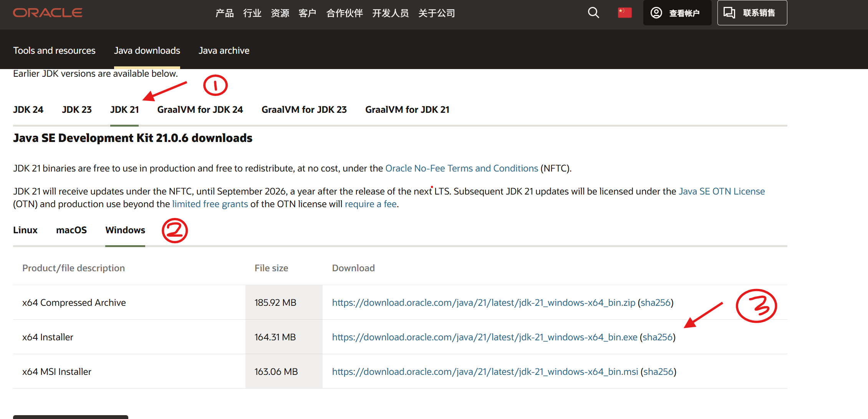The image size is (868, 419).
Task: Open sha256 link for MSI installer
Action: click(658, 372)
